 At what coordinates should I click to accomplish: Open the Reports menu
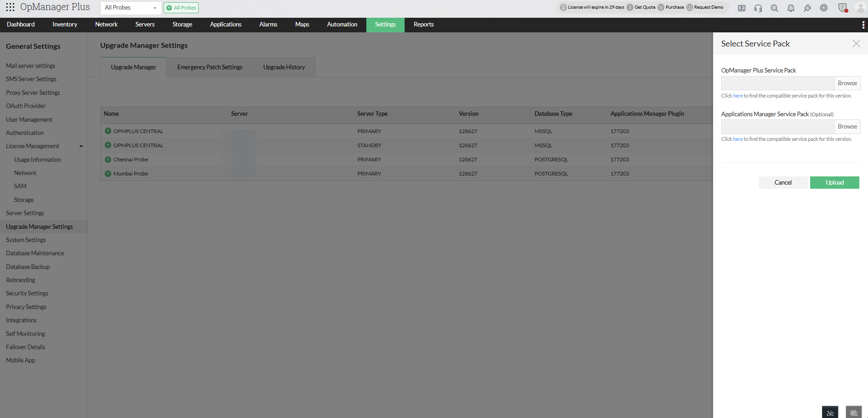[424, 25]
